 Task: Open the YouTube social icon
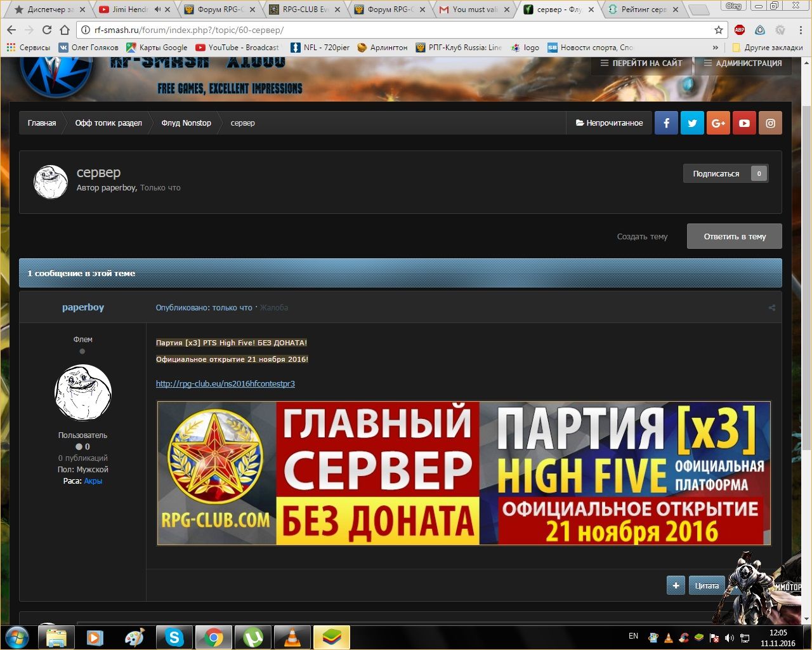coord(744,123)
